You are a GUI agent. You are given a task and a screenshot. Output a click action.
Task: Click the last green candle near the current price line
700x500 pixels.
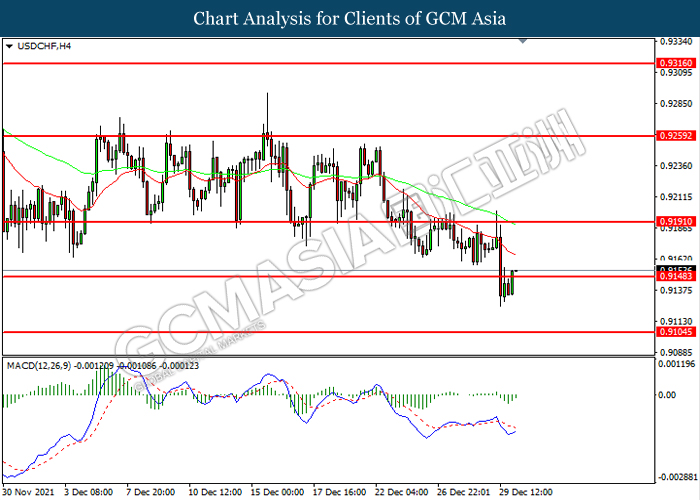tap(512, 282)
